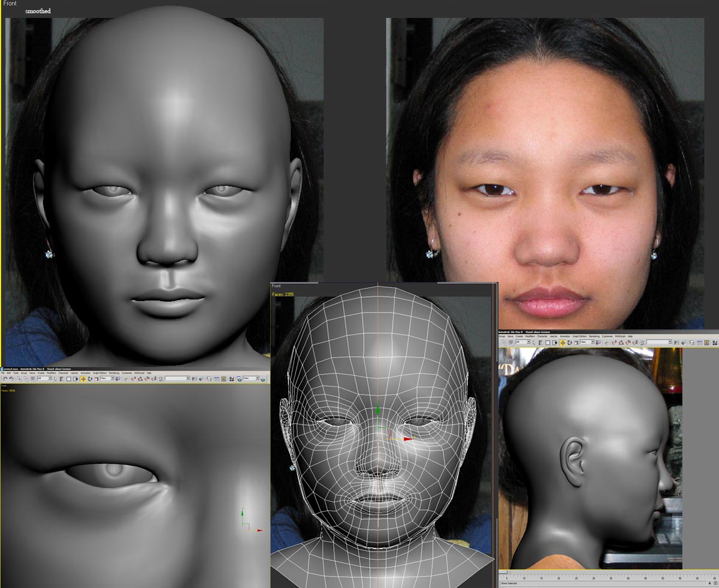Open Character menu in side-view window
This screenshot has height=588, width=719.
coord(542,337)
